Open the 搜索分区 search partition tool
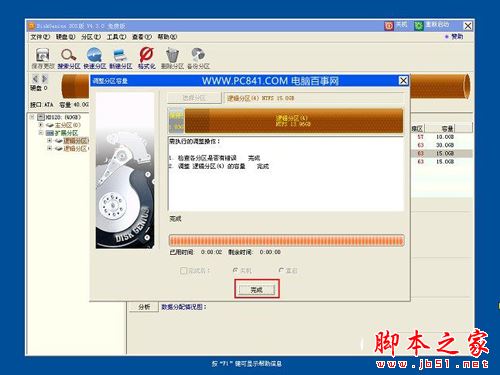The width and height of the screenshot is (500, 375). pyautogui.click(x=68, y=55)
